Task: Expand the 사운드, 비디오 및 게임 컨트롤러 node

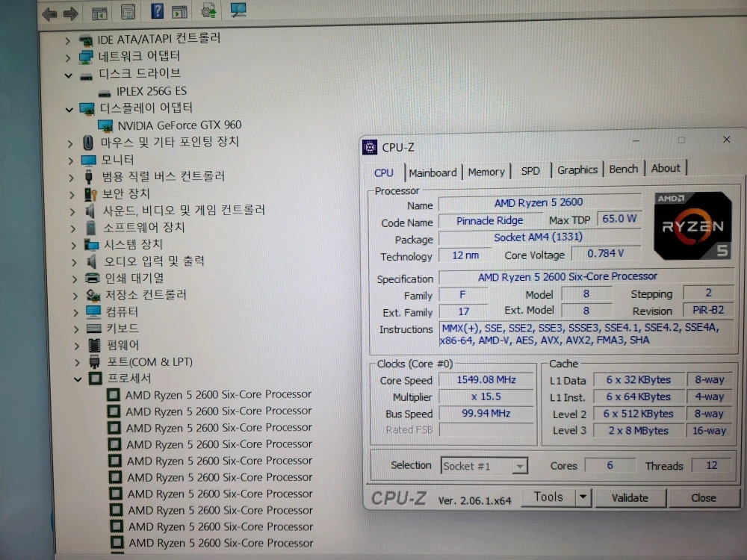Action: tap(72, 211)
